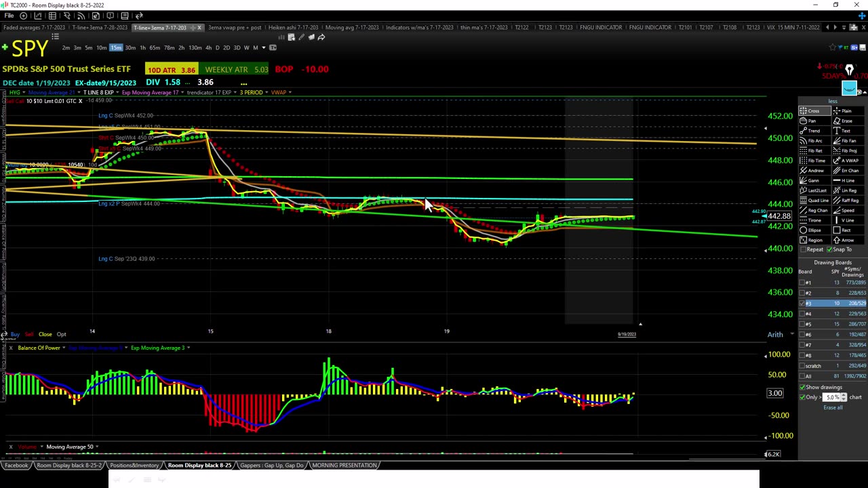Select the Trend line tool

814,131
